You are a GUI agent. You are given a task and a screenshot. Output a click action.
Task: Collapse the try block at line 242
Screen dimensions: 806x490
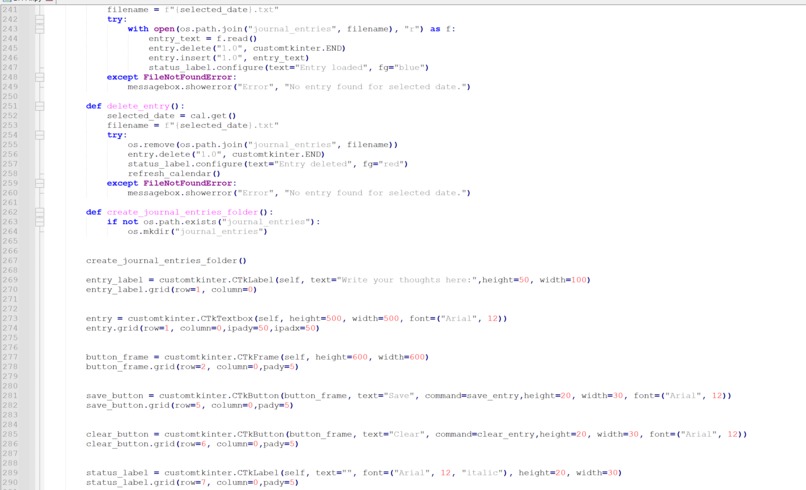[x=40, y=19]
